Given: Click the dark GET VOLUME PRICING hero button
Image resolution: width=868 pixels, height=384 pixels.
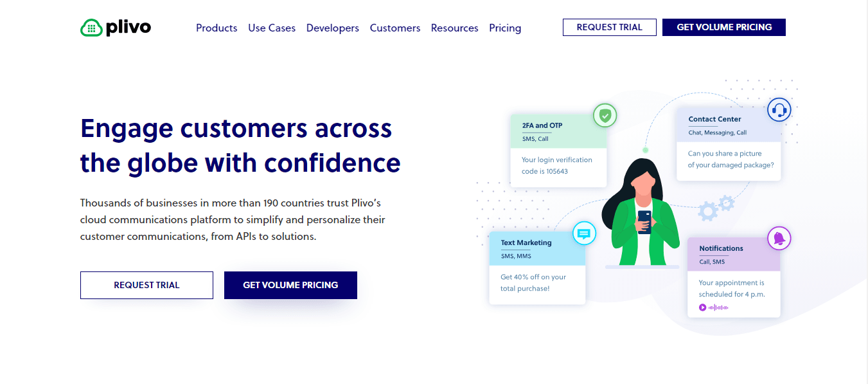Looking at the screenshot, I should pyautogui.click(x=290, y=285).
